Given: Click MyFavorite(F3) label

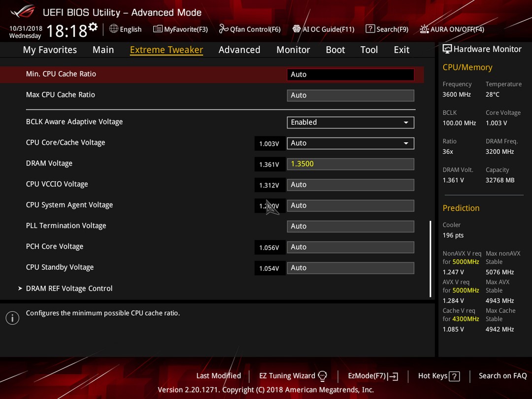Looking at the screenshot, I should point(186,29).
